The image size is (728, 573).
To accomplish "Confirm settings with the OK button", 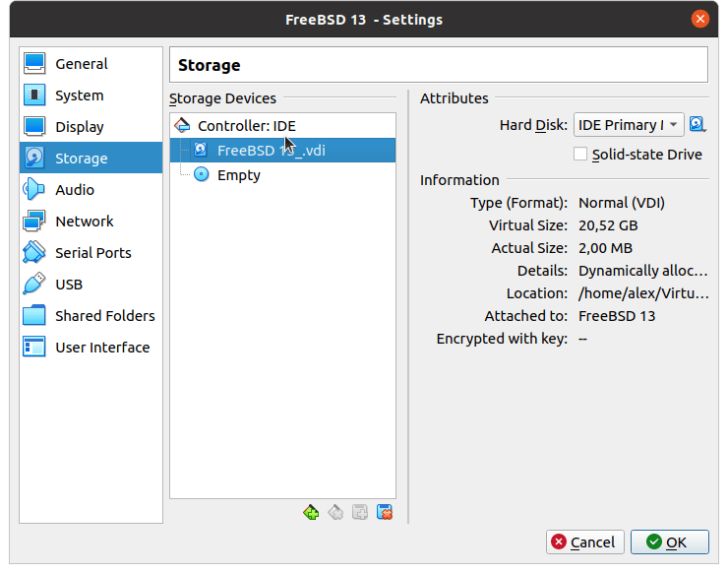I will (x=670, y=541).
